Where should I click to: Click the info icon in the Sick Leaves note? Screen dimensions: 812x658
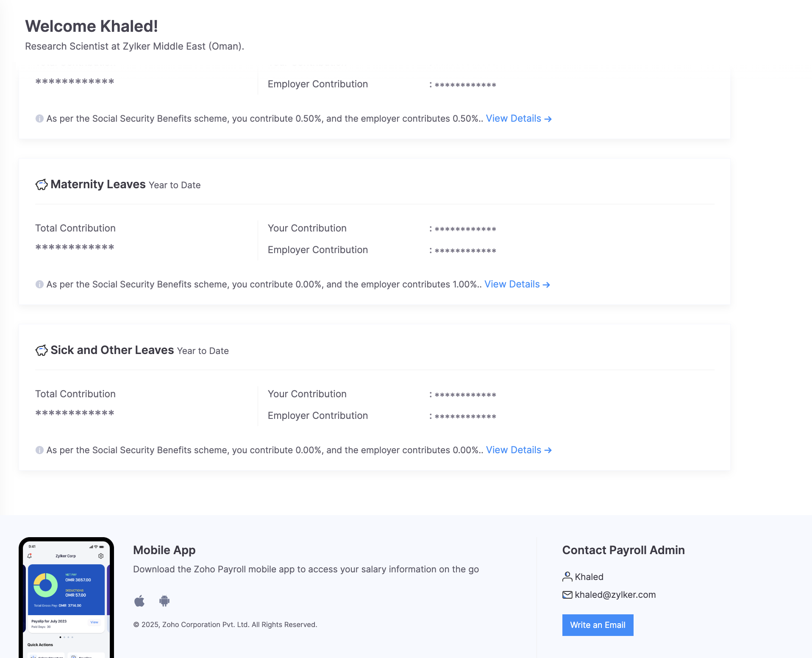coord(39,450)
